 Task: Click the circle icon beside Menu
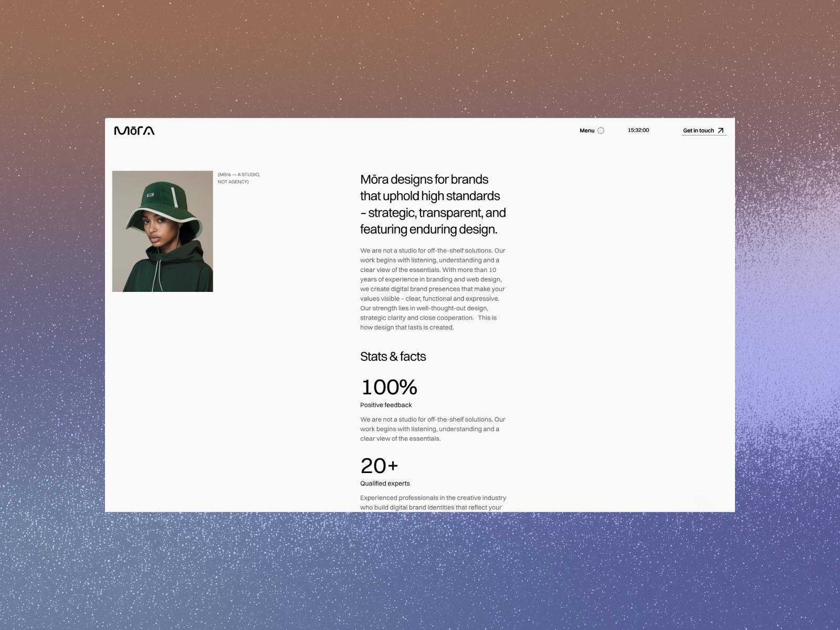[x=601, y=131]
